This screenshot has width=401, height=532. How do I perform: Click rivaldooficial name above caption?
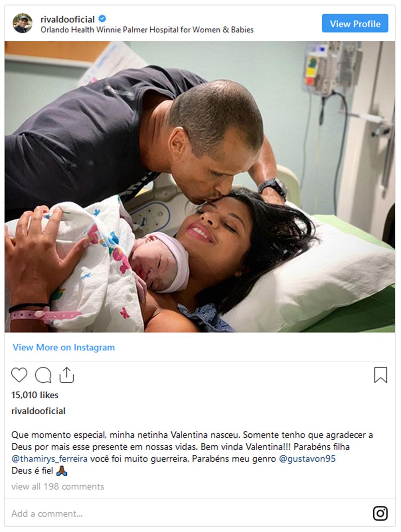click(38, 411)
